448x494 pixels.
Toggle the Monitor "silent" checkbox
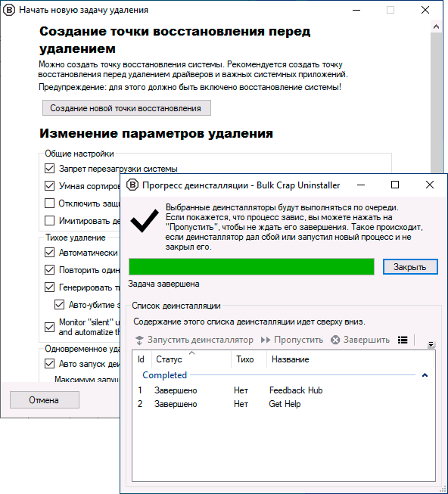click(x=49, y=327)
